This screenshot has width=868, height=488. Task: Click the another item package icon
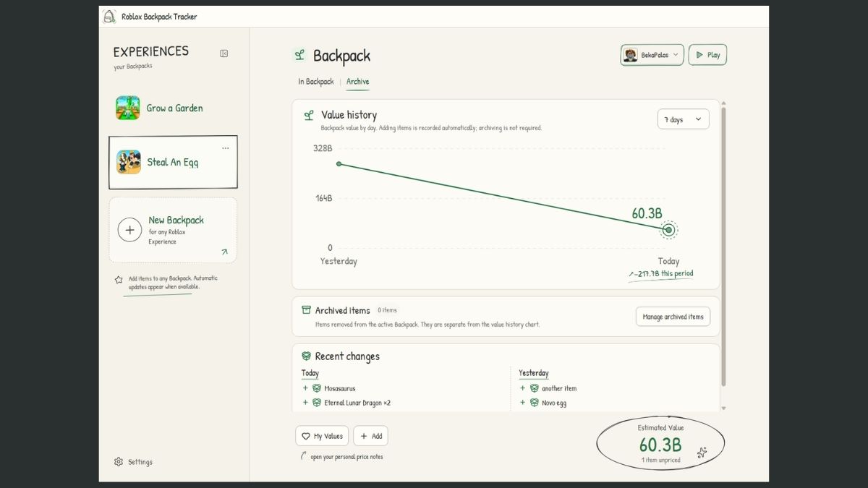pos(534,388)
